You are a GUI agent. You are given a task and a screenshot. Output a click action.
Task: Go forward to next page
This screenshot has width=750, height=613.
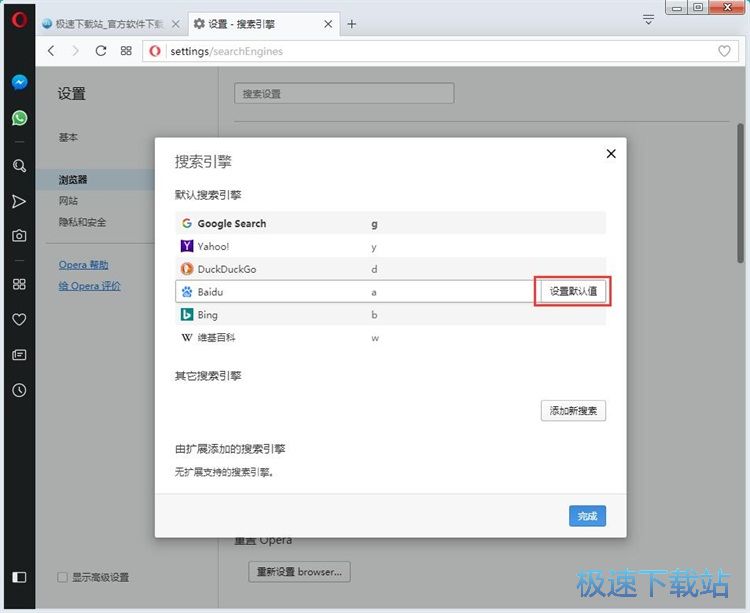[75, 51]
